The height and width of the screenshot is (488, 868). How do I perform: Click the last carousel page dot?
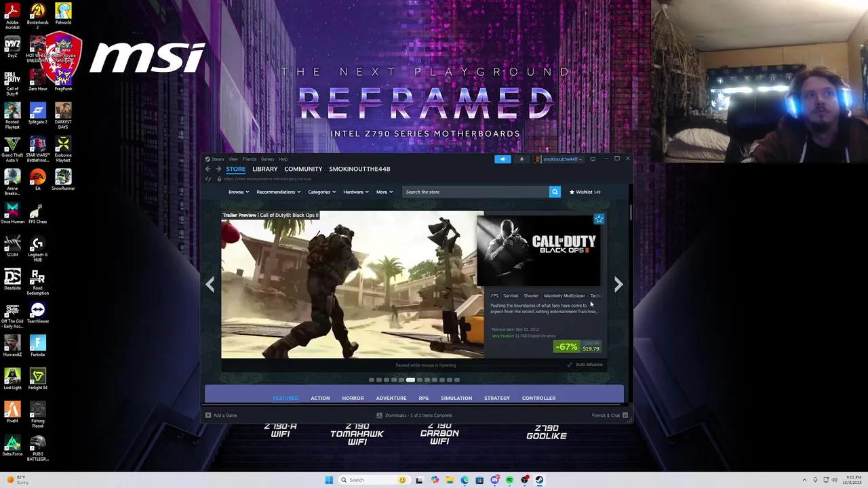tap(457, 380)
